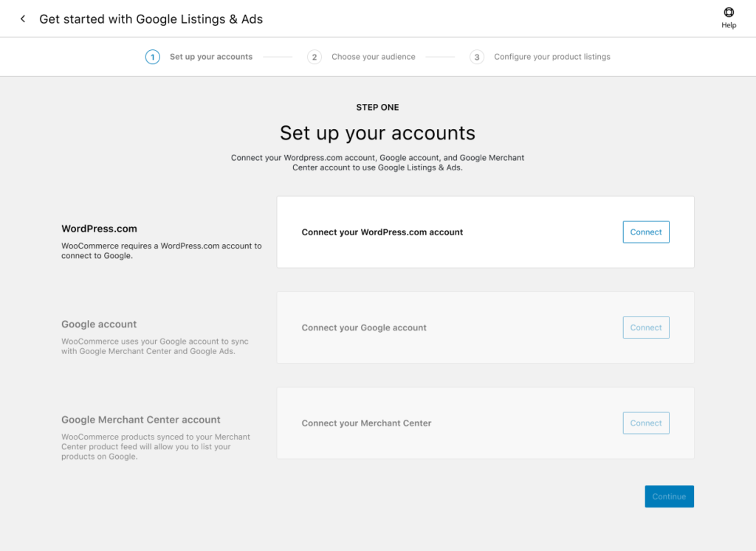Click 'WooCommerce requires a WordPress.com account' description

coord(162,251)
